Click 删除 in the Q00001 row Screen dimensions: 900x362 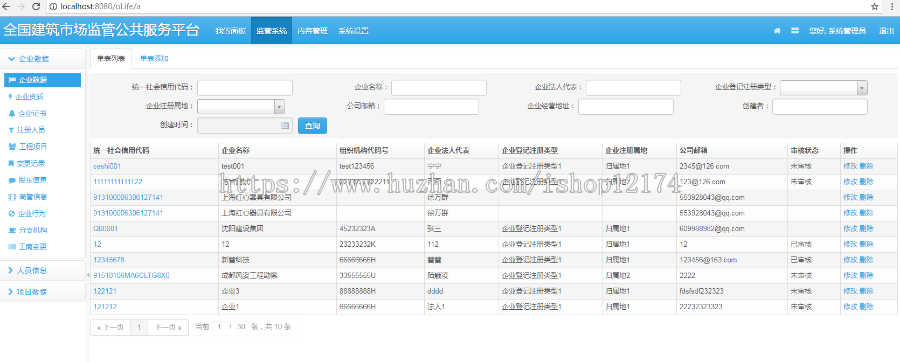point(866,228)
